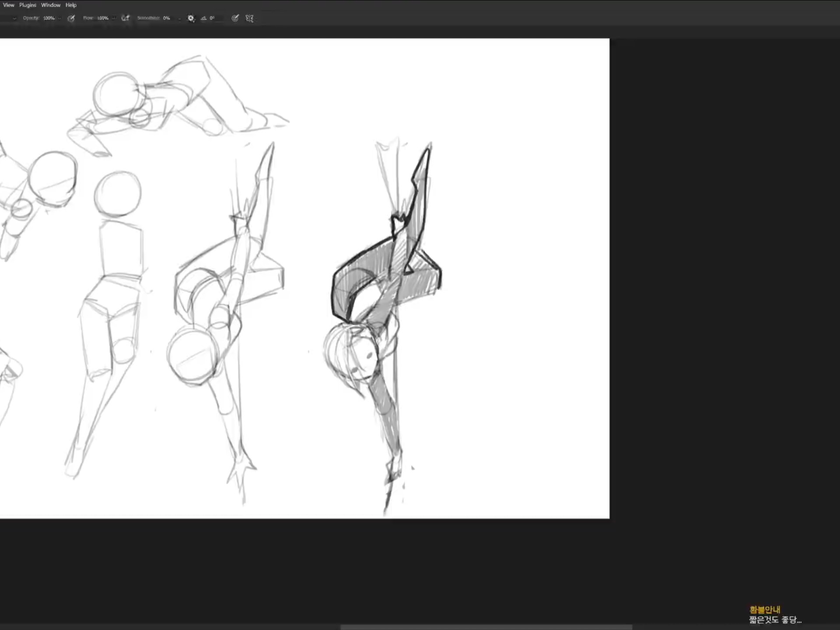Expand the Flow value dropdown arrow
840x630 pixels.
[114, 18]
